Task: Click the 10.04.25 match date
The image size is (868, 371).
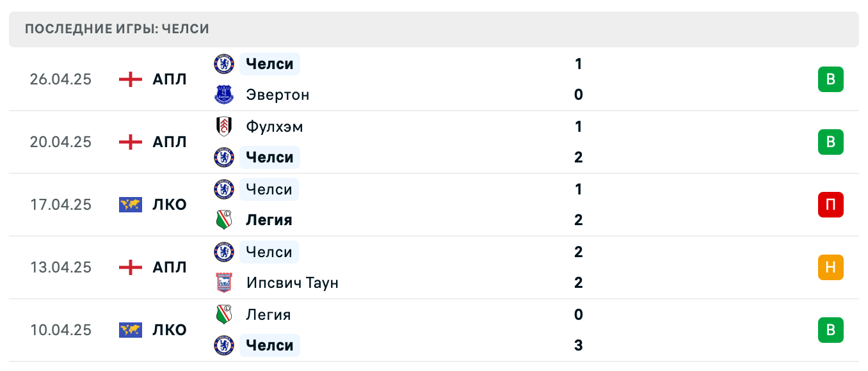Action: click(x=61, y=330)
